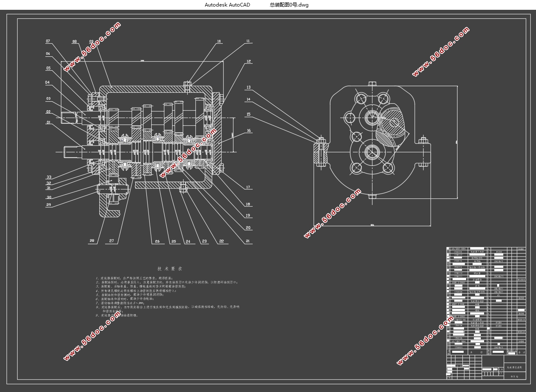Click the 技术要求 heading text

pos(170,269)
